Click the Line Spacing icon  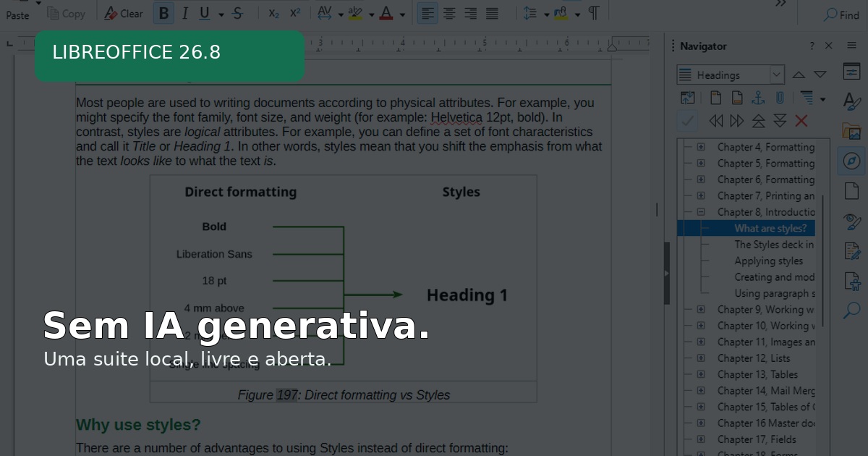point(530,13)
